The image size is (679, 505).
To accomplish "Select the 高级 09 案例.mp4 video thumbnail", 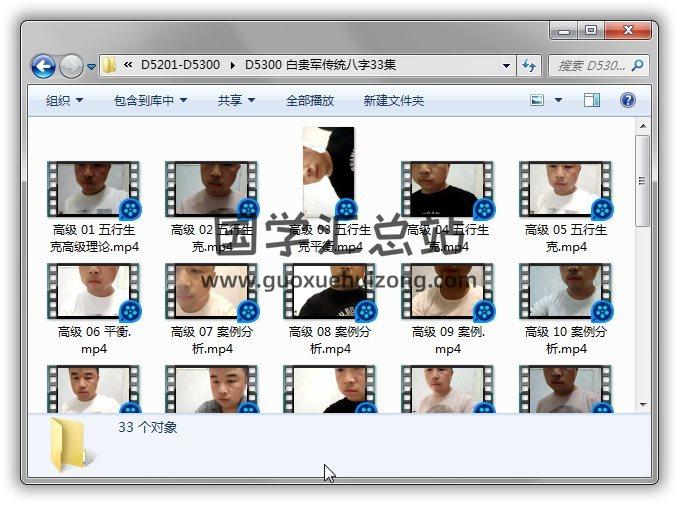I will [x=448, y=291].
